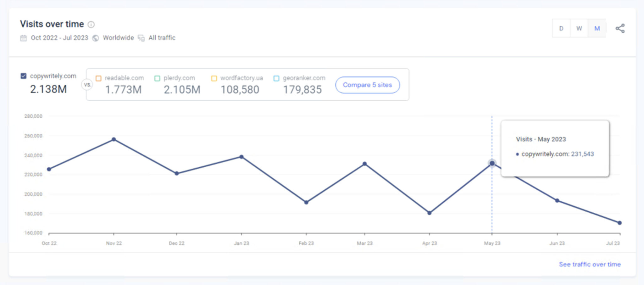The image size is (644, 285).
Task: Click the Worldwide globe icon
Action: click(x=96, y=38)
